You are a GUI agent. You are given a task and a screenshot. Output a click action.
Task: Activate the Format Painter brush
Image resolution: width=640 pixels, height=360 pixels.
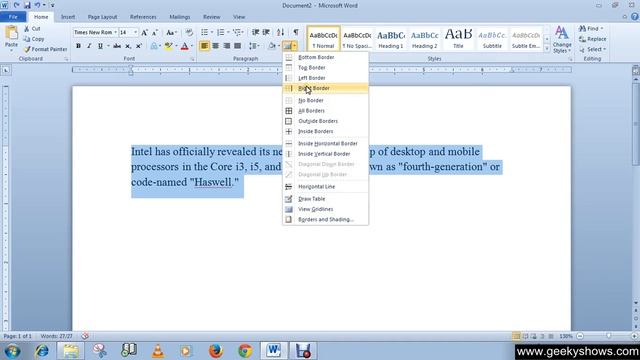pyautogui.click(x=27, y=49)
